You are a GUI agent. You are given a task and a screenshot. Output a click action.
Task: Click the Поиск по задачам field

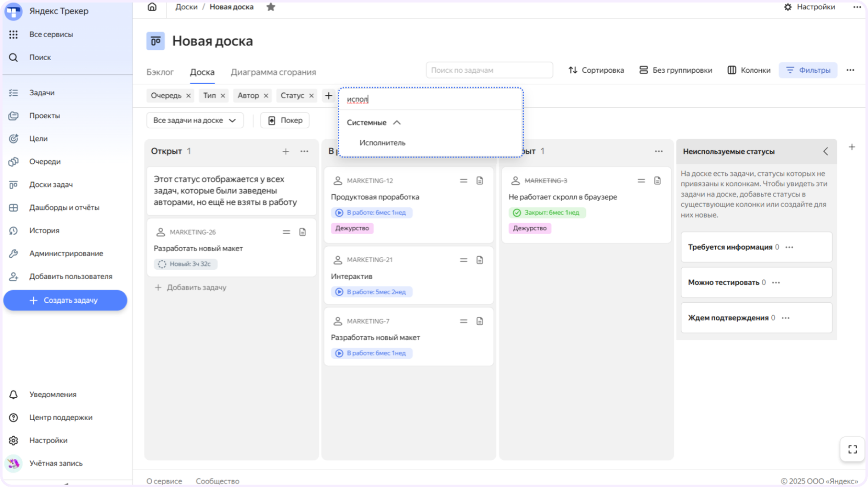(490, 70)
